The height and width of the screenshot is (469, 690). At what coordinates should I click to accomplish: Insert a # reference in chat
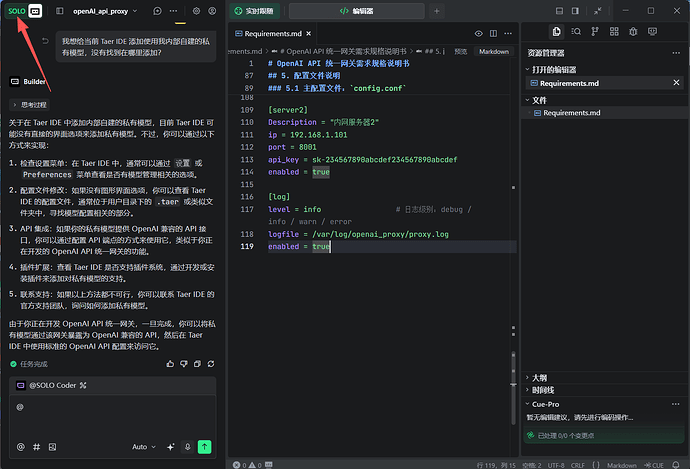point(37,447)
